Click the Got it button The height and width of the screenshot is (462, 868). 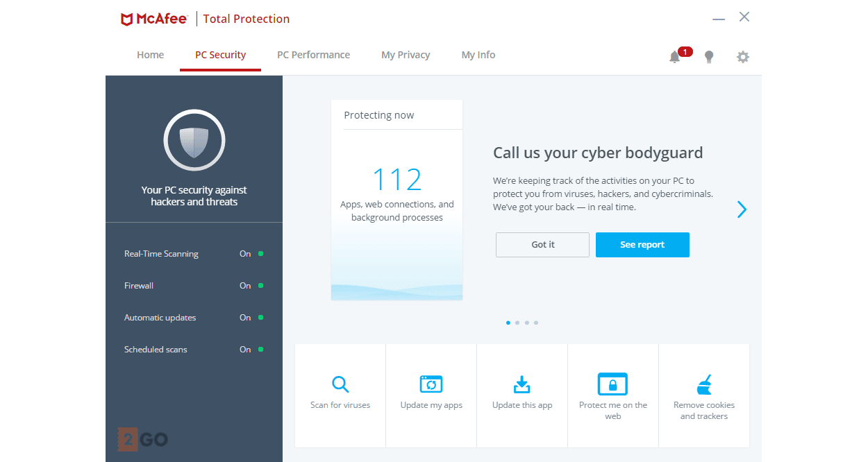542,245
